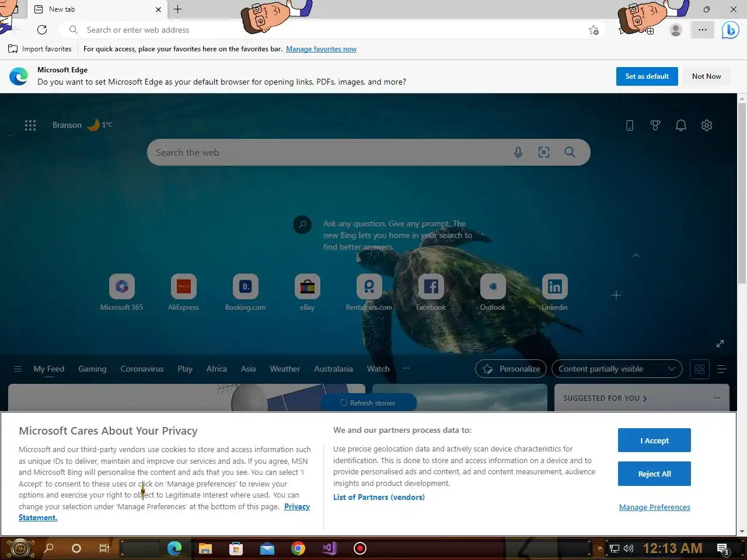Focus the address bar field
Image resolution: width=747 pixels, height=560 pixels.
pyautogui.click(x=333, y=30)
